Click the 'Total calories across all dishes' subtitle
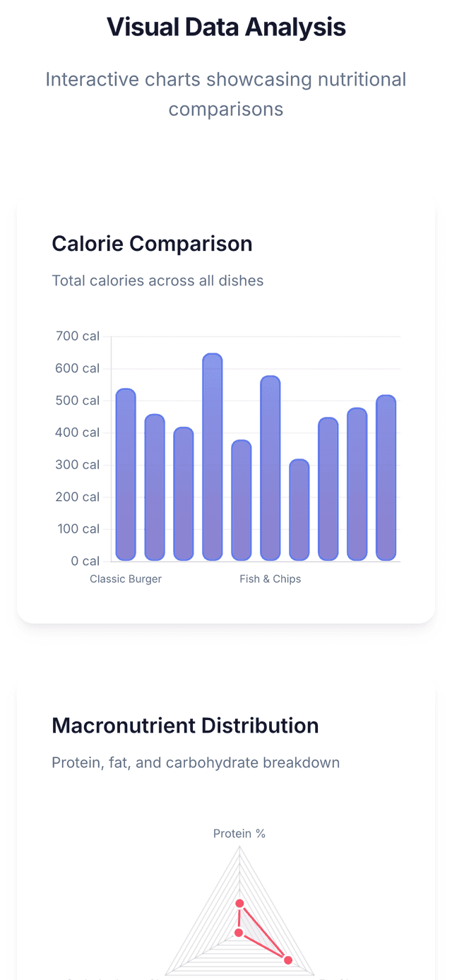The height and width of the screenshot is (980, 452). [x=157, y=281]
